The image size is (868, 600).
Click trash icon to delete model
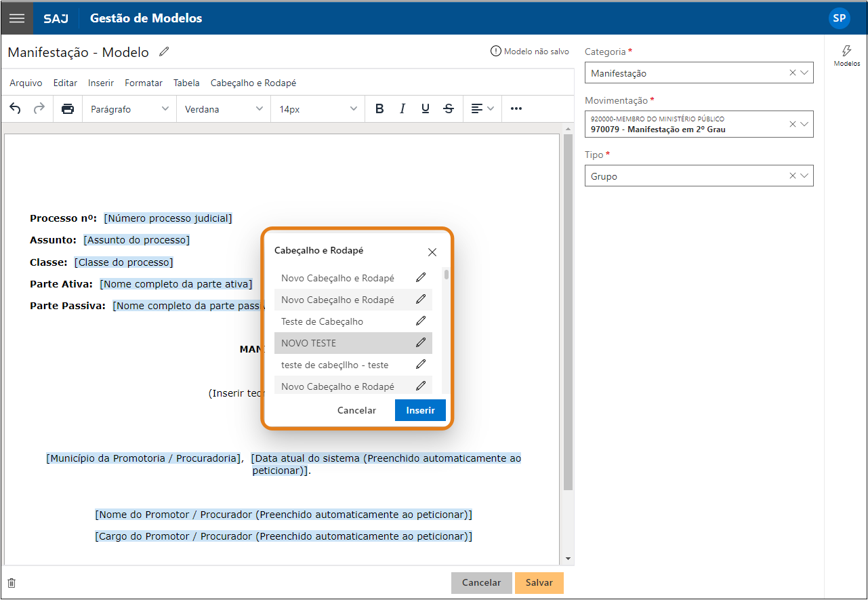click(12, 583)
